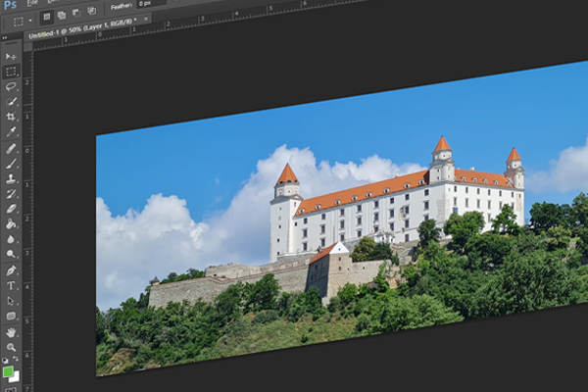This screenshot has width=588, height=392.
Task: Select the Zoom tool
Action: pos(11,347)
